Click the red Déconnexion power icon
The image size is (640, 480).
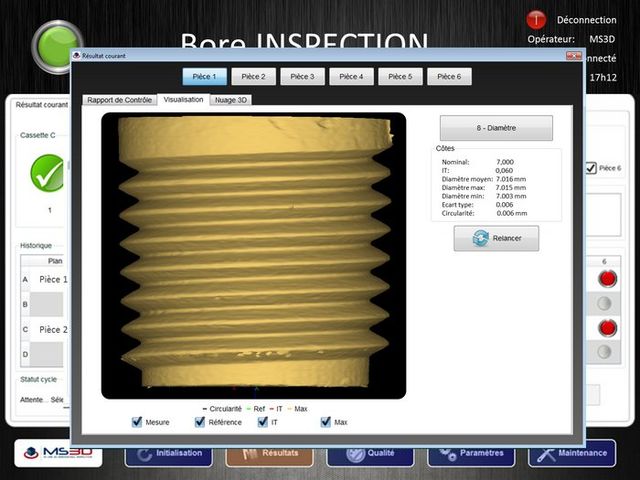(x=535, y=19)
